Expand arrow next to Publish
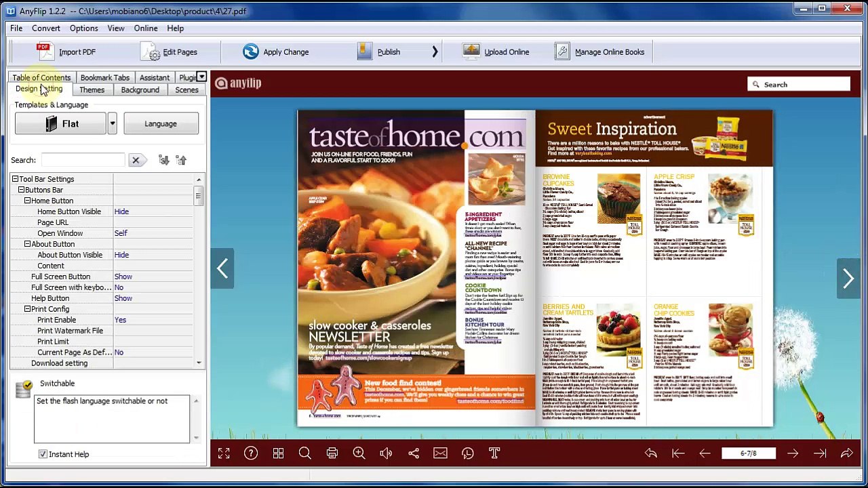Viewport: 868px width, 488px height. pos(435,52)
